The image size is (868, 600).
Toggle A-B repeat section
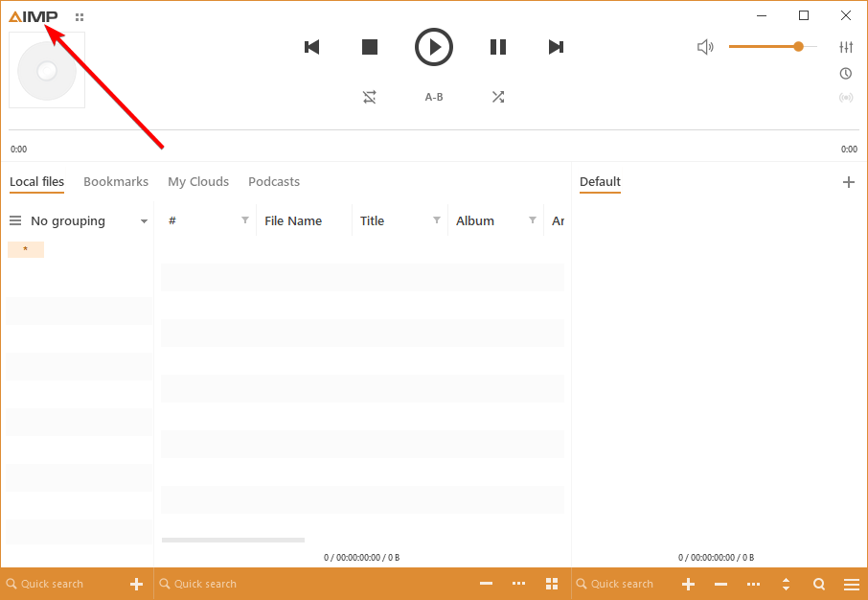(x=434, y=97)
